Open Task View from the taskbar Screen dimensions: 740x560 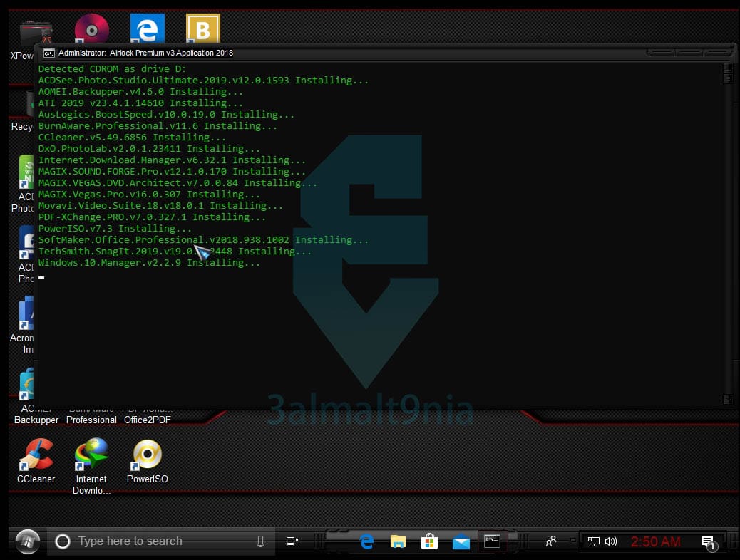292,541
